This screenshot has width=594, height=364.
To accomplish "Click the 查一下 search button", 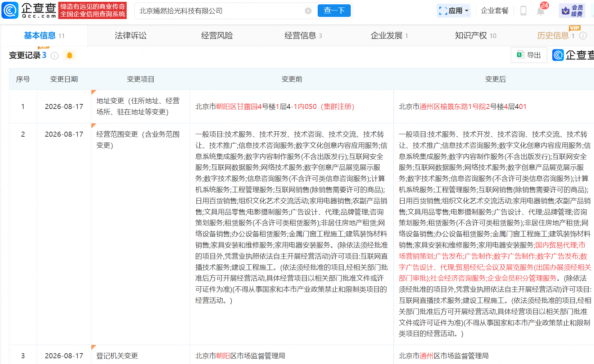I will pyautogui.click(x=334, y=11).
